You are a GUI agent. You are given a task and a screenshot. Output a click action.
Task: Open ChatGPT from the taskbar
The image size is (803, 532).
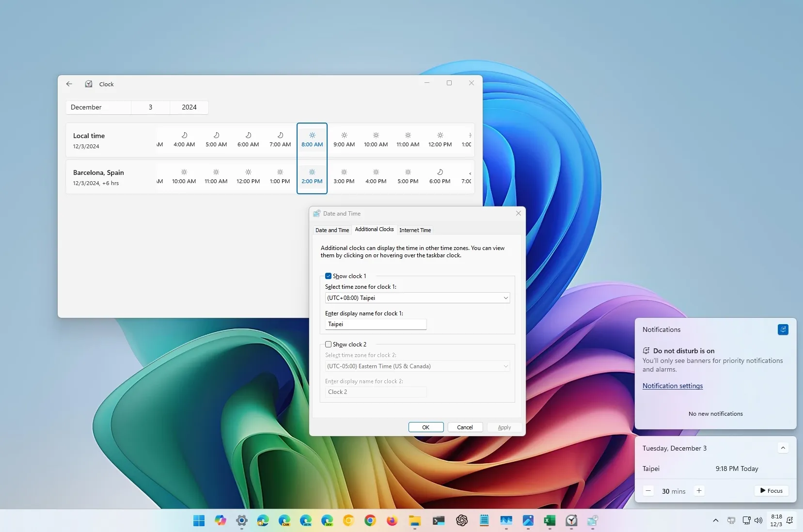pos(461,521)
